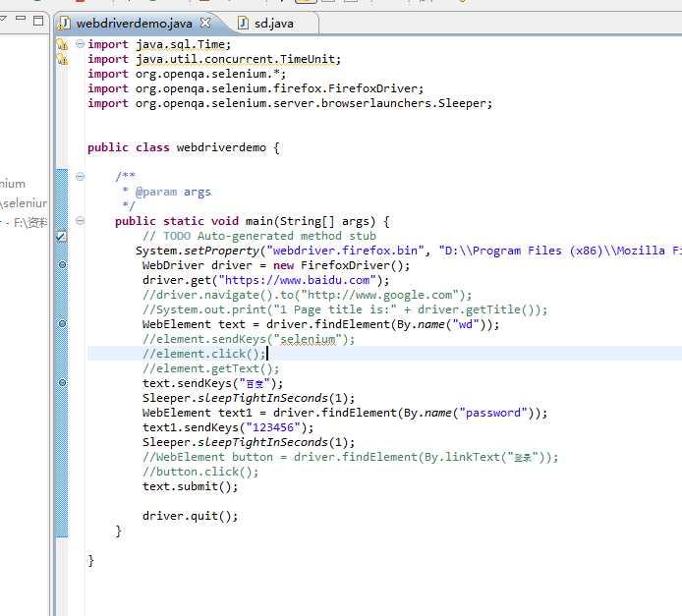Open the sd.java editor tab
The height and width of the screenshot is (616, 682).
click(273, 24)
